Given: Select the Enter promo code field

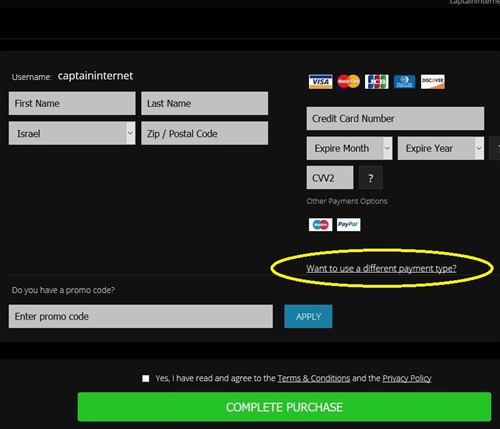Looking at the screenshot, I should pyautogui.click(x=141, y=316).
